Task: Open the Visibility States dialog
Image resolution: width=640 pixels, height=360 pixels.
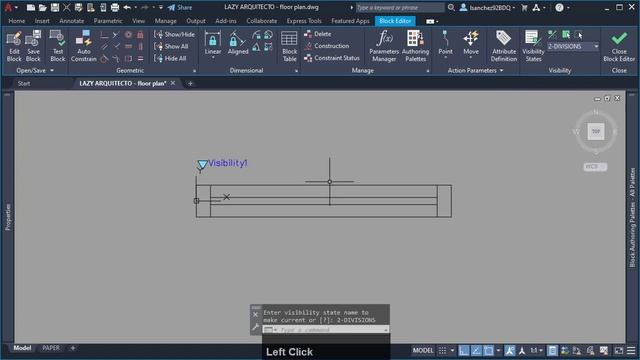Action: (533, 47)
